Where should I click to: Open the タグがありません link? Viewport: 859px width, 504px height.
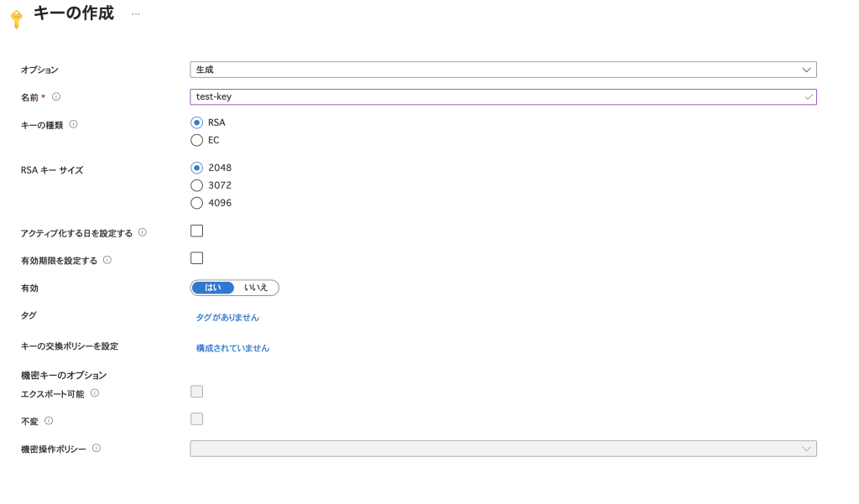[x=227, y=318]
